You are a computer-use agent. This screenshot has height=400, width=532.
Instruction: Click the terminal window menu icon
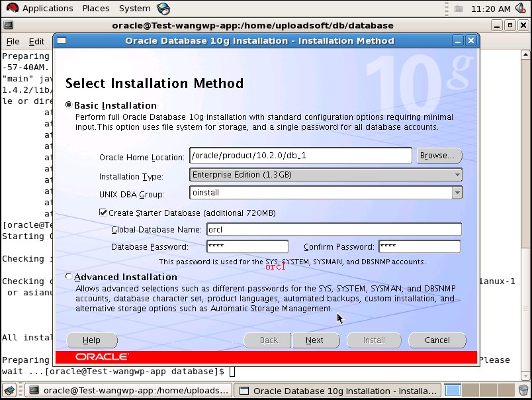click(8, 25)
